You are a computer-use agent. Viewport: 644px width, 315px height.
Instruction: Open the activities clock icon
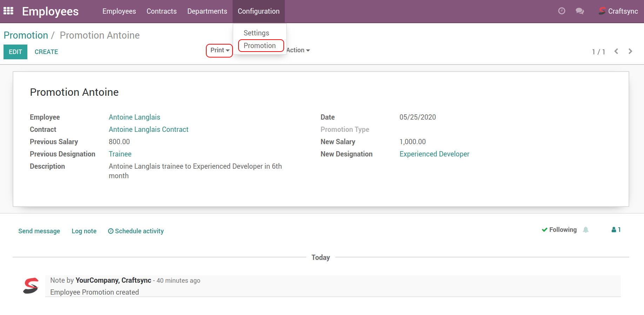click(x=562, y=11)
